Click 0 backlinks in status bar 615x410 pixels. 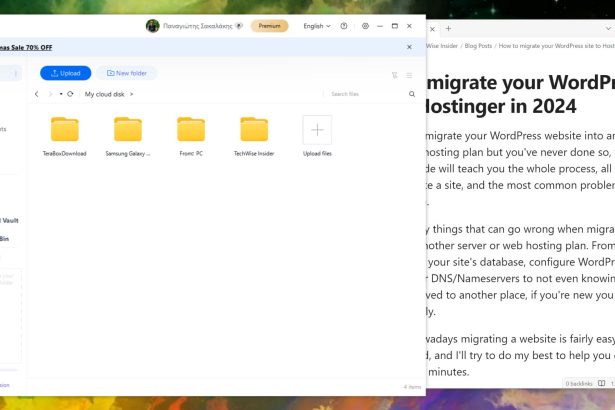point(579,383)
